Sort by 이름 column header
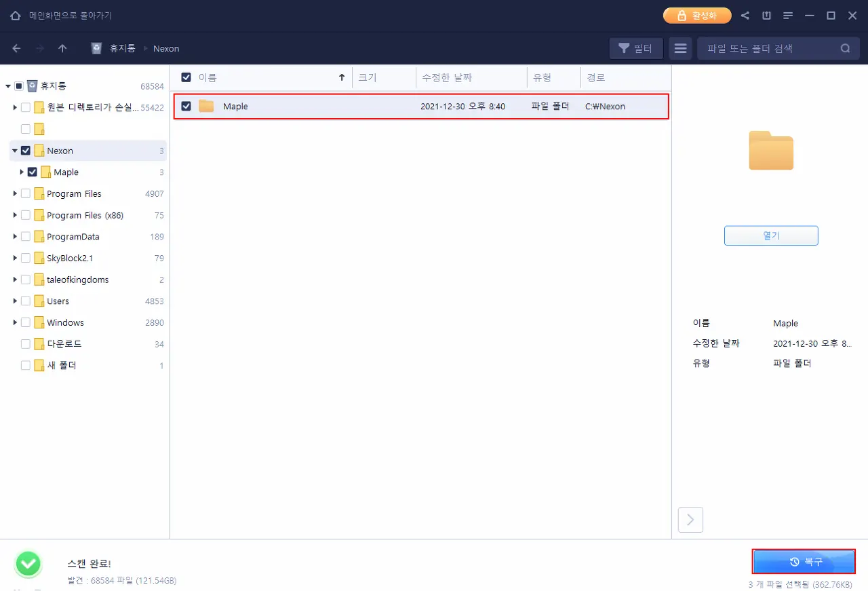Image resolution: width=868 pixels, height=591 pixels. (x=208, y=77)
